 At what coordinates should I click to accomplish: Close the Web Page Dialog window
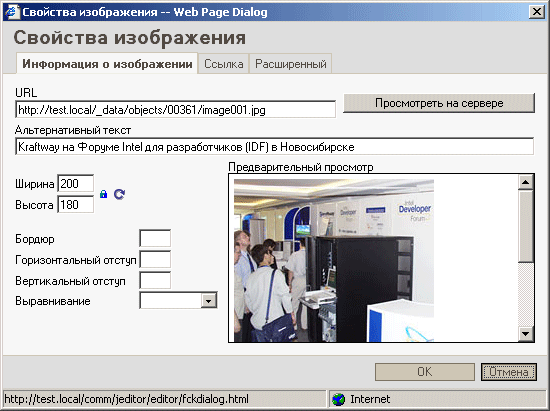[x=537, y=12]
